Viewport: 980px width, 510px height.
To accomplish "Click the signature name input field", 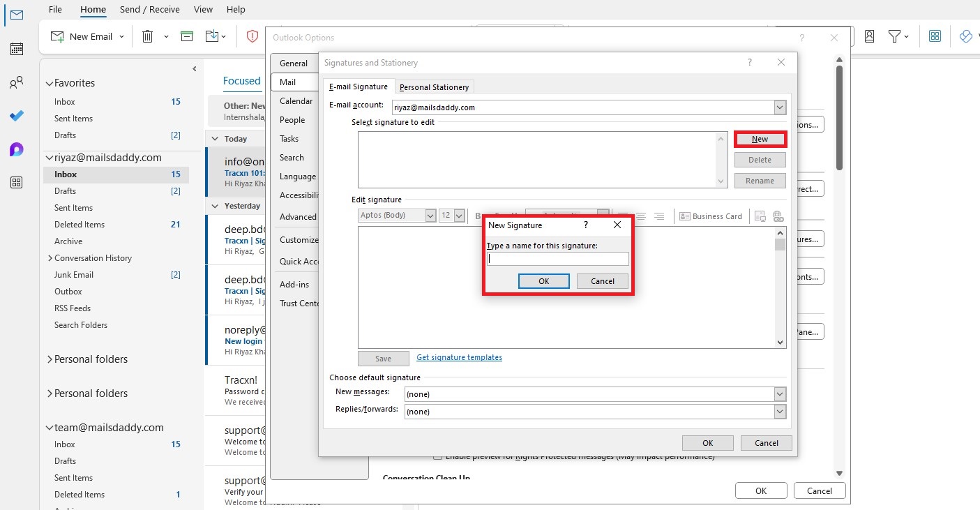I will click(x=558, y=259).
